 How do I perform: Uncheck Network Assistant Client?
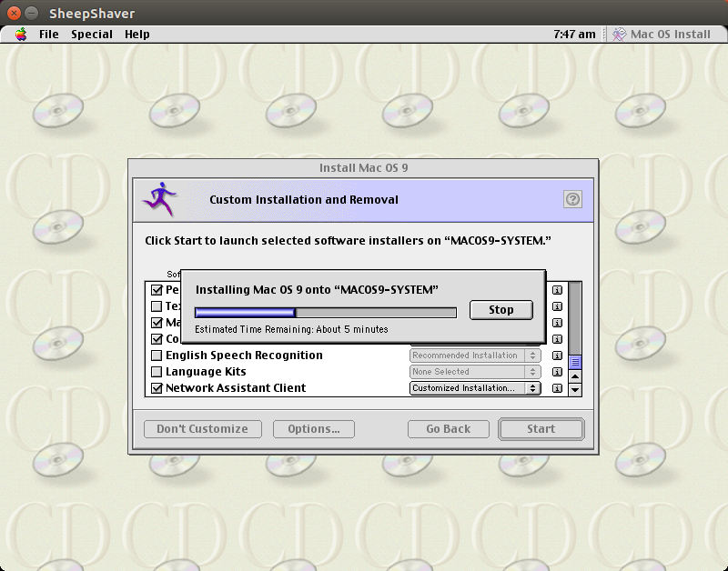click(158, 387)
